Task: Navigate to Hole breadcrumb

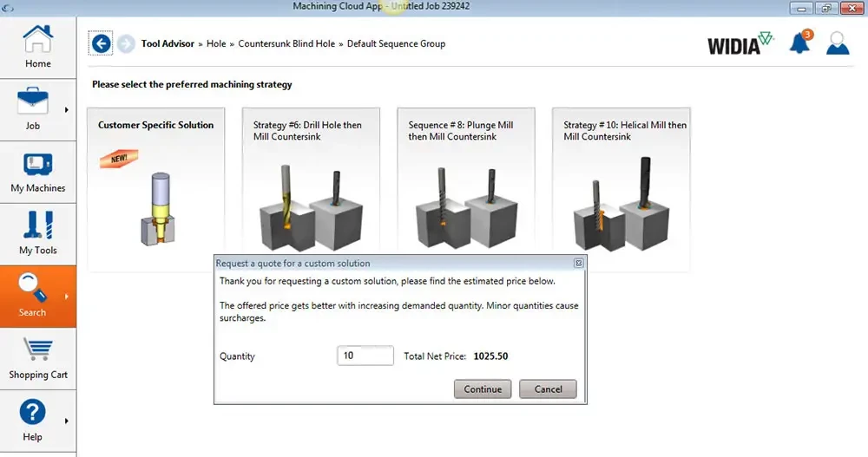Action: [216, 43]
